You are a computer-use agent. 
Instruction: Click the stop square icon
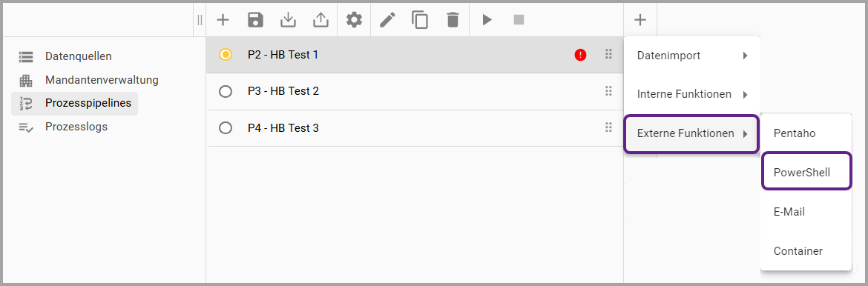[x=519, y=20]
